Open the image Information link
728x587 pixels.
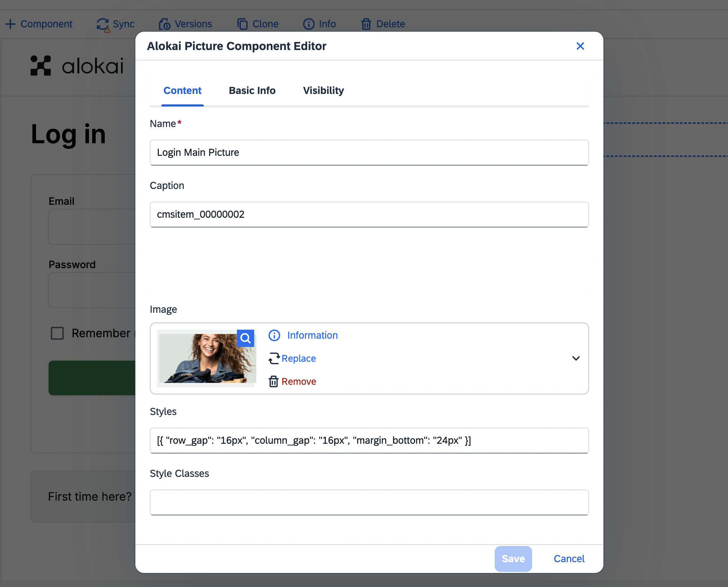313,335
